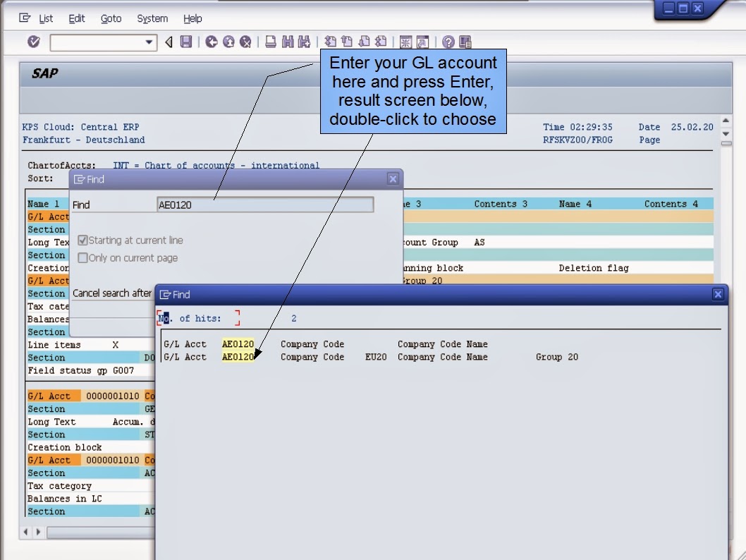Open the List menu

click(x=46, y=18)
